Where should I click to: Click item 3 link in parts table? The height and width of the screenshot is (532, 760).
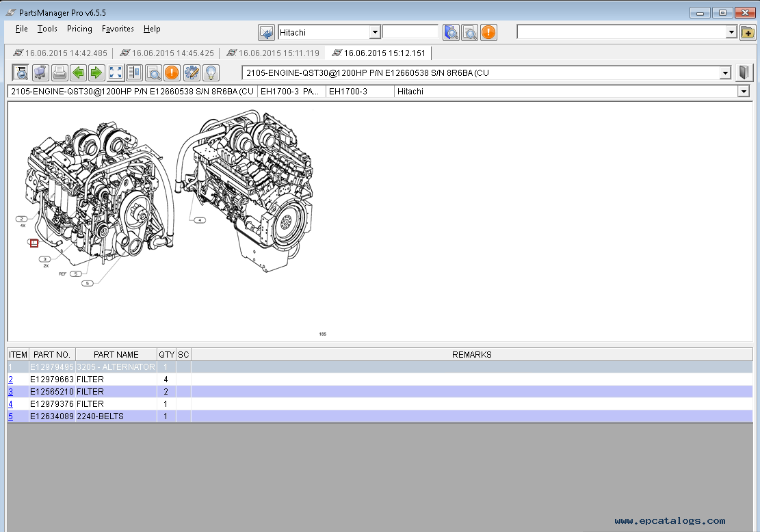click(x=10, y=392)
